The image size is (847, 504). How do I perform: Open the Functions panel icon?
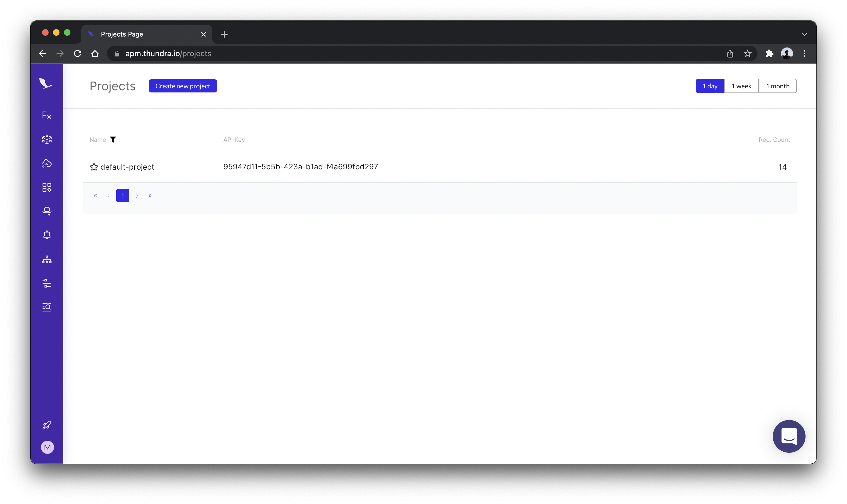coord(47,115)
